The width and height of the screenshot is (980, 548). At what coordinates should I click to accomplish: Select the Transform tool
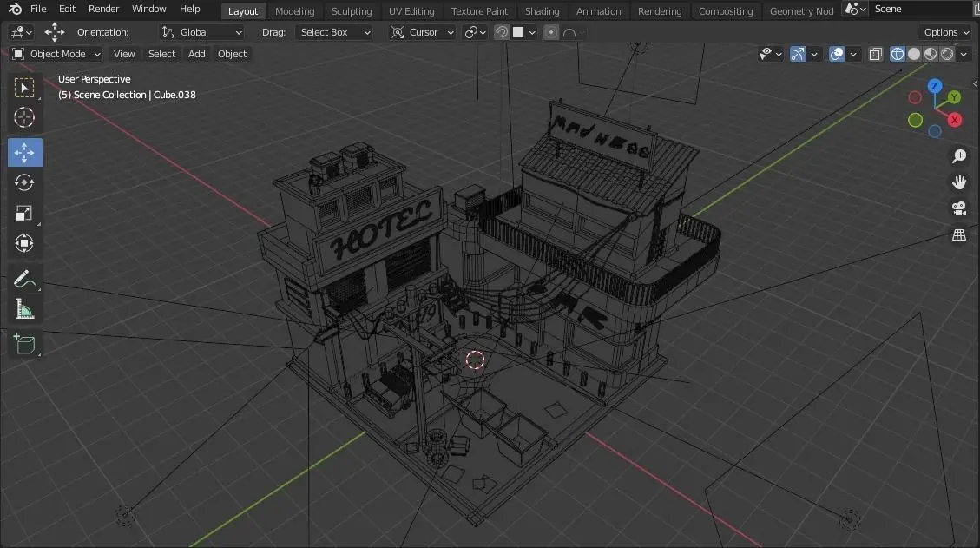click(24, 243)
